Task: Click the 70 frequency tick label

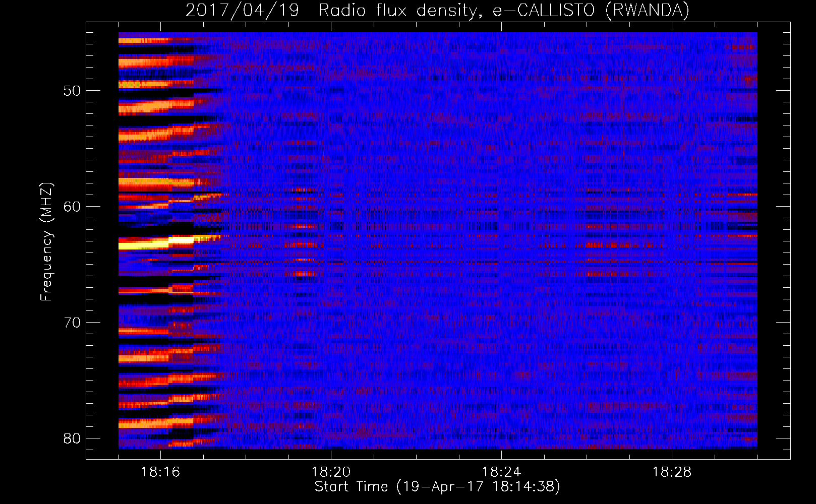Action: (72, 323)
